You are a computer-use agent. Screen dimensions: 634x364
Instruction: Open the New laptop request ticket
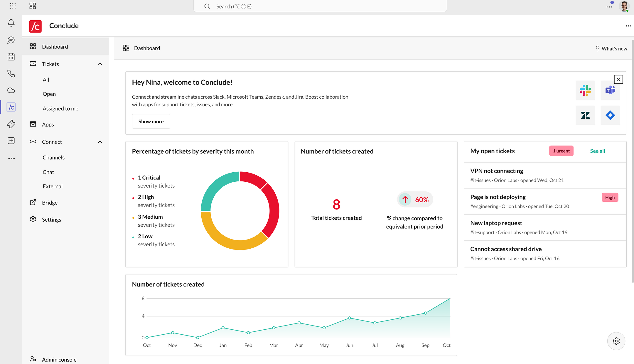point(545,227)
